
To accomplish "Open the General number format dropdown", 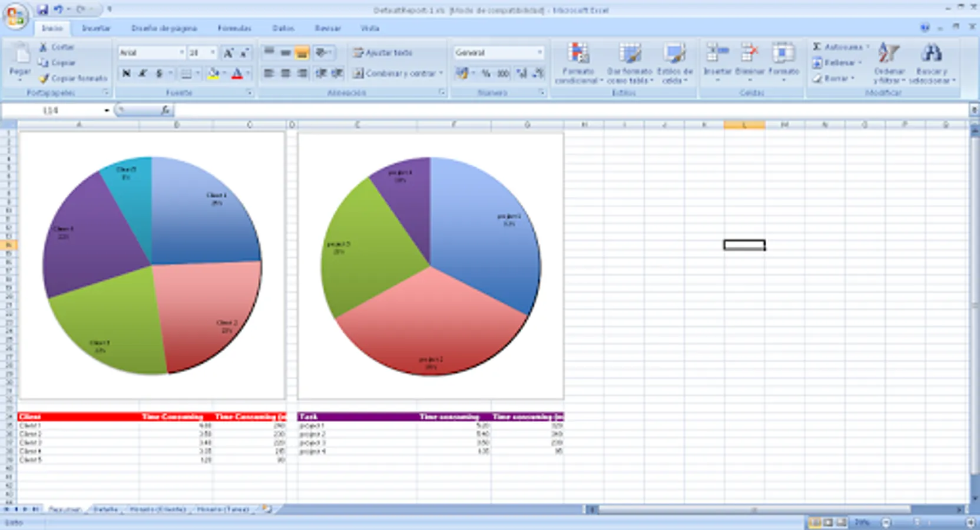I will [x=539, y=53].
